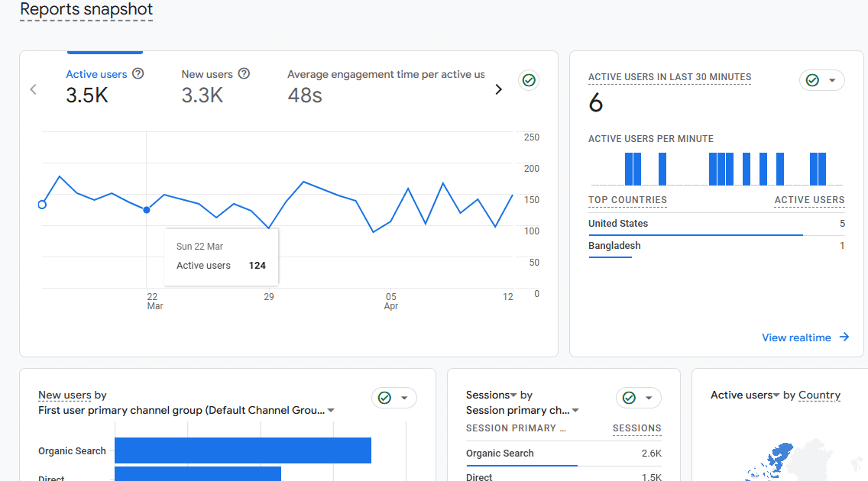Click the data quality badge on the realtime card
868x481 pixels.
812,79
